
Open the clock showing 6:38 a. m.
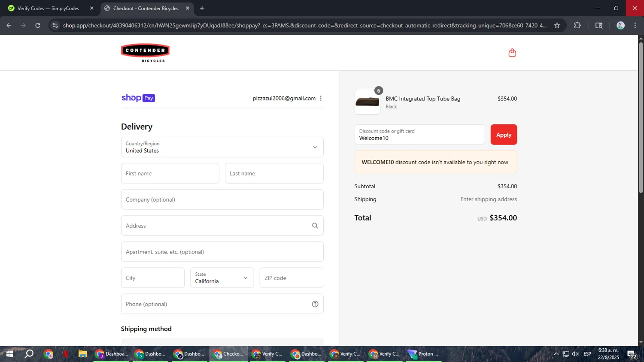point(608,354)
